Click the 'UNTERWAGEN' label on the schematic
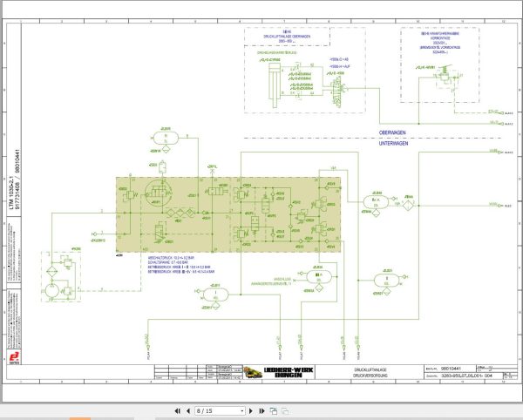Screen dimensions: 523x420 coord(393,143)
